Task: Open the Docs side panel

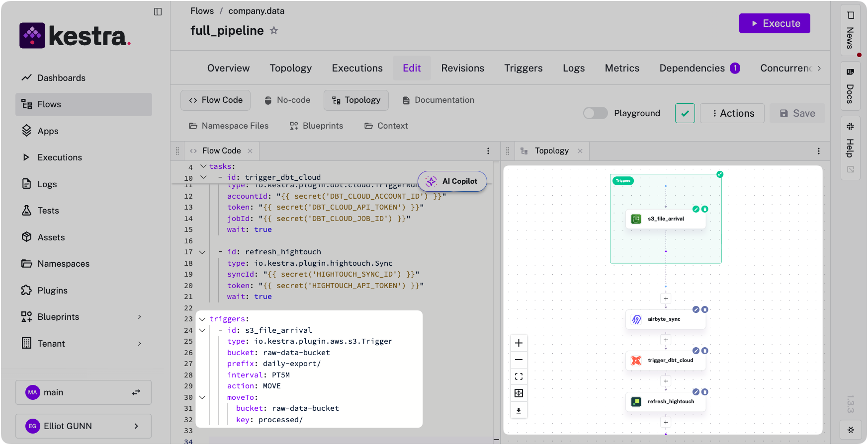Action: click(x=850, y=86)
